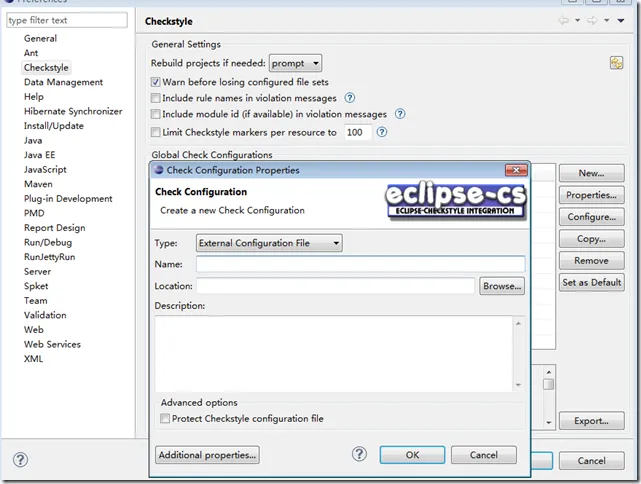Select RunJettyRun in the tree
Viewport: 641px width, 484px height.
click(49, 257)
